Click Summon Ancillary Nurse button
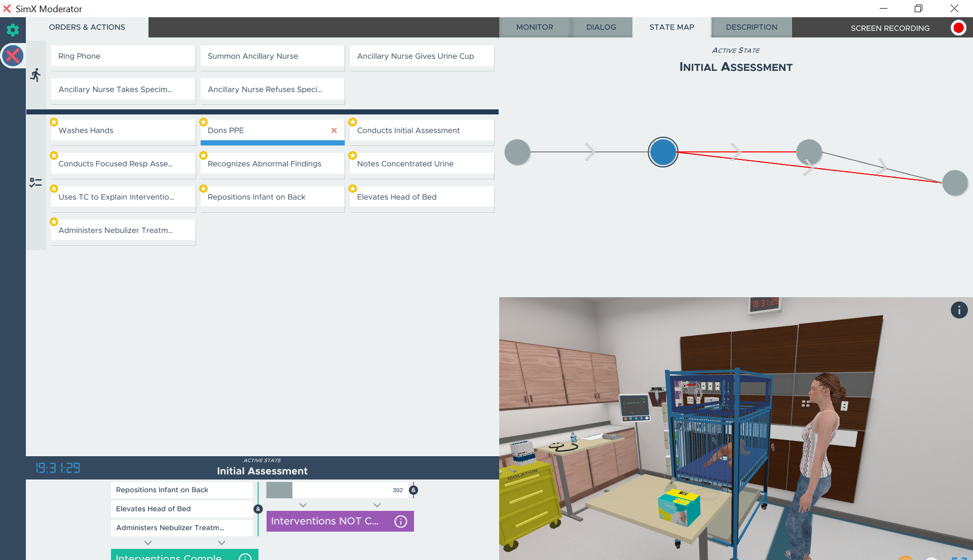The width and height of the screenshot is (973, 560). click(x=272, y=56)
